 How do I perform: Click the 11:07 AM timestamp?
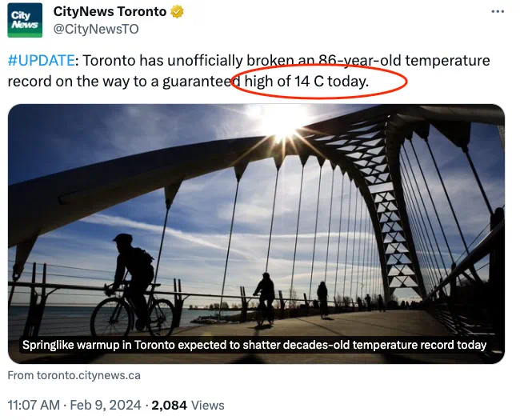34,406
